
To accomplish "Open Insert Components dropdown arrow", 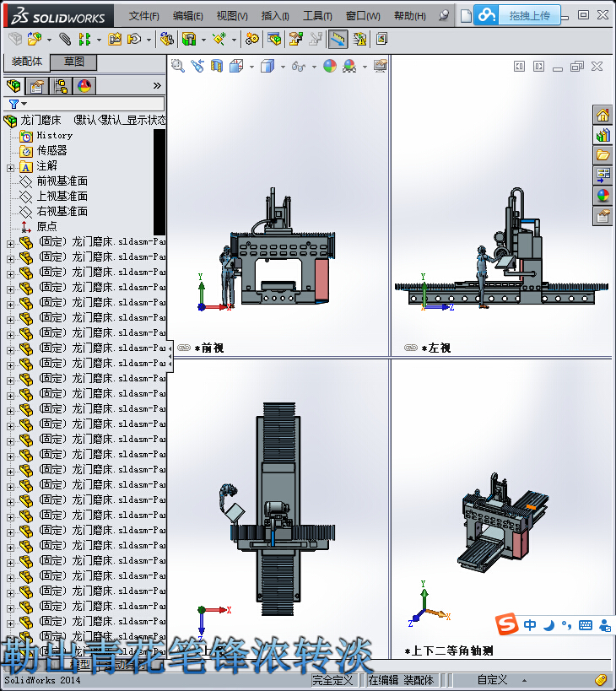I will 49,40.
